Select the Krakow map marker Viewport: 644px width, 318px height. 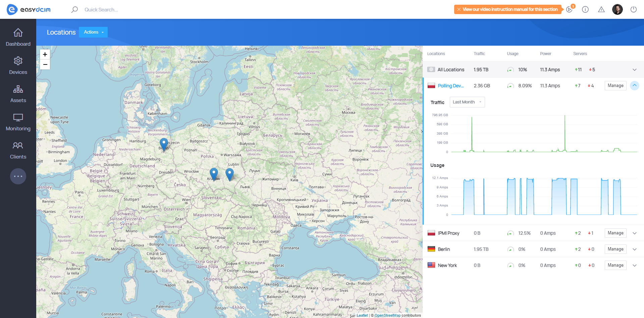pos(214,174)
